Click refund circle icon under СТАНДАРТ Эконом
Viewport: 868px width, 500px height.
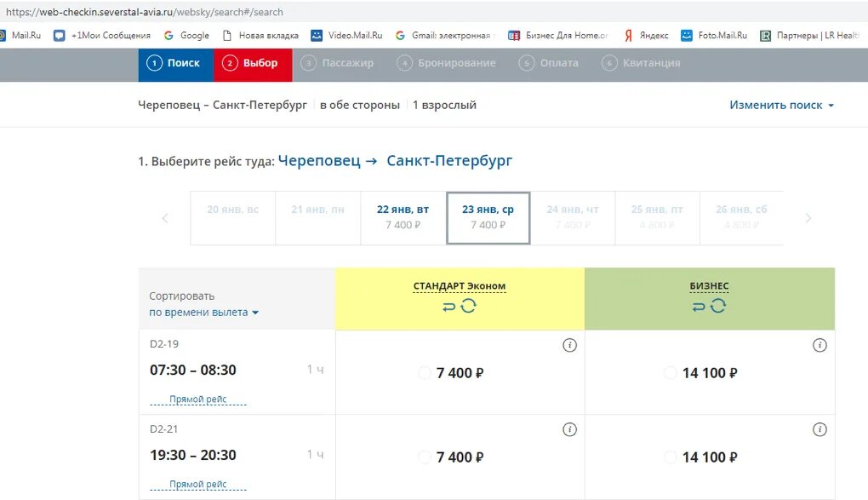point(468,306)
